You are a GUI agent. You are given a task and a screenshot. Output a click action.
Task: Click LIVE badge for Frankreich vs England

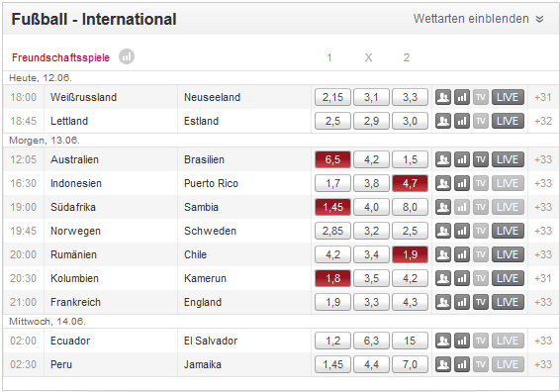click(508, 302)
